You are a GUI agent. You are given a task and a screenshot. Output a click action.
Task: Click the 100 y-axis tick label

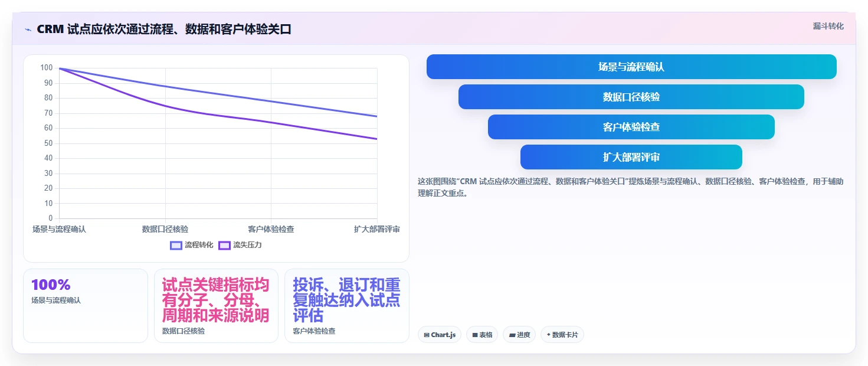pyautogui.click(x=47, y=68)
